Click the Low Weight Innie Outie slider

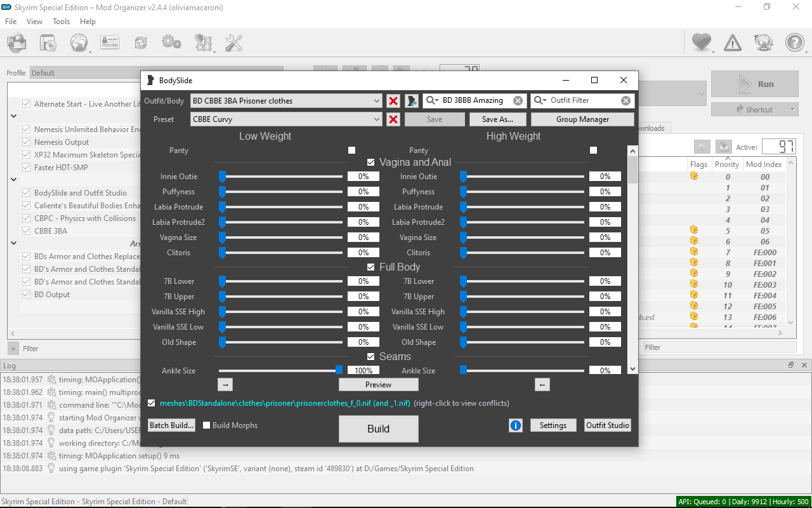(280, 177)
